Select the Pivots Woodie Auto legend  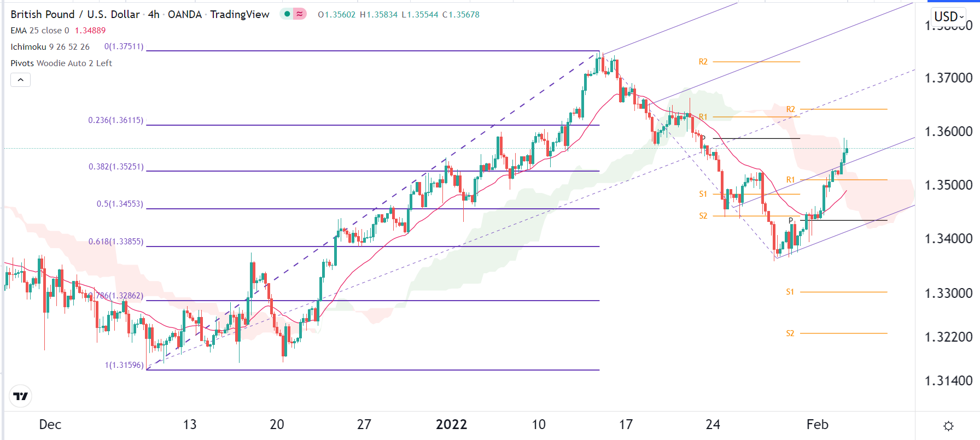click(61, 63)
